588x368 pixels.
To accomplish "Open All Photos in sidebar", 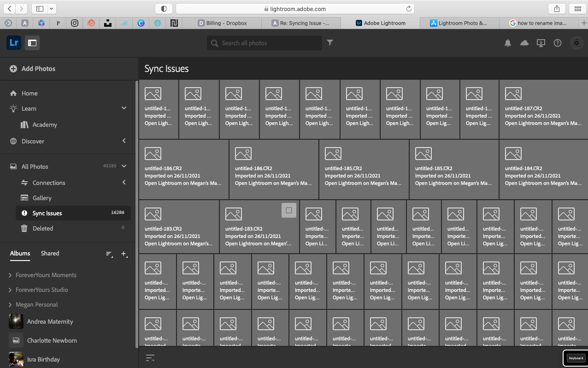I will point(35,166).
